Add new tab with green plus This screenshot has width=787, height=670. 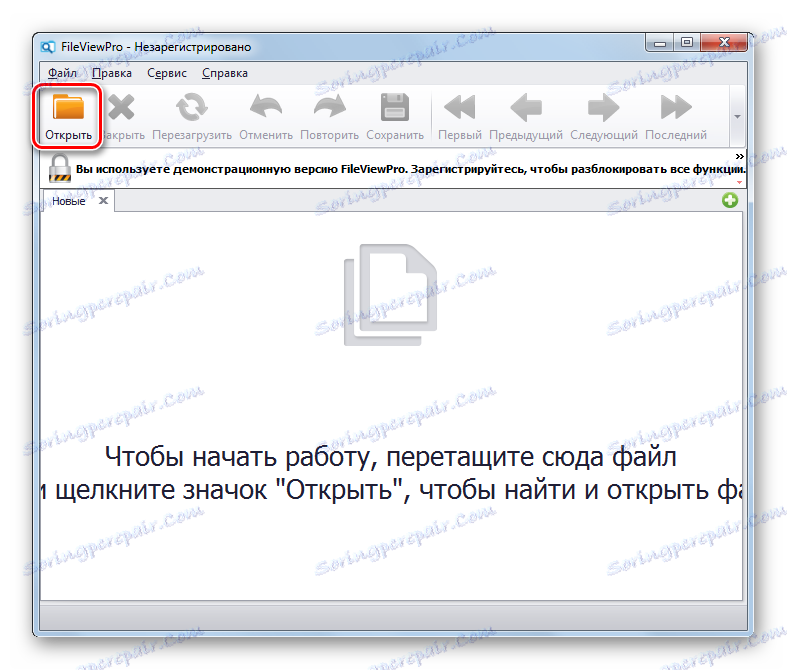click(x=730, y=200)
